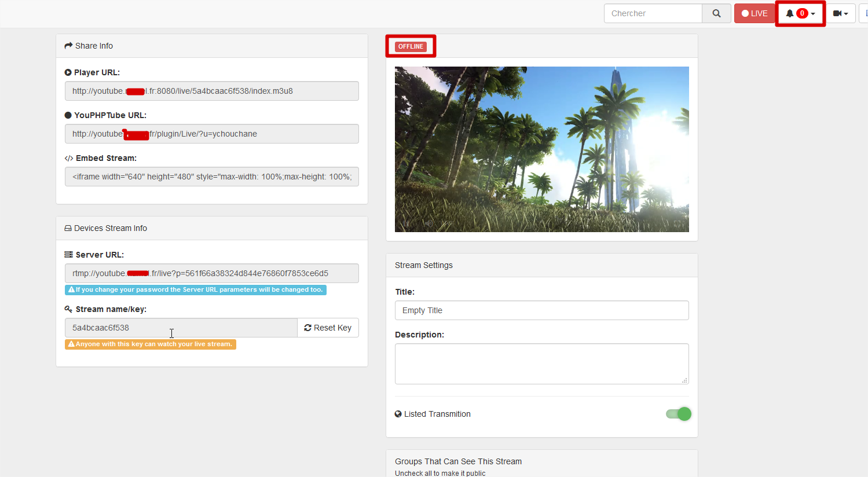
Task: Click the OFFLINE status badge
Action: pos(411,46)
